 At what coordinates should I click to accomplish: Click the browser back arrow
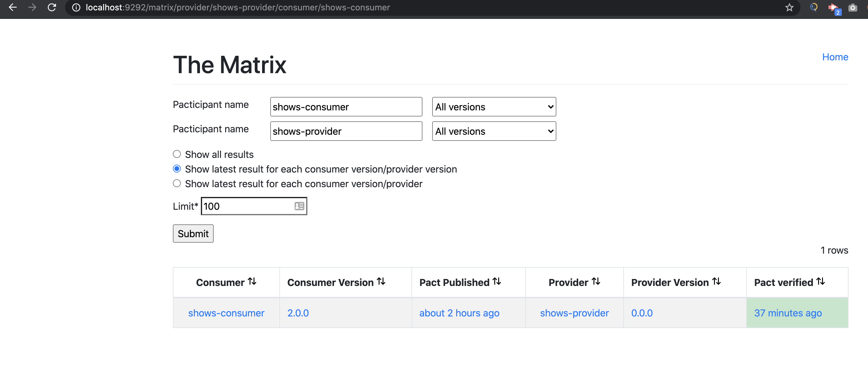pyautogui.click(x=13, y=7)
